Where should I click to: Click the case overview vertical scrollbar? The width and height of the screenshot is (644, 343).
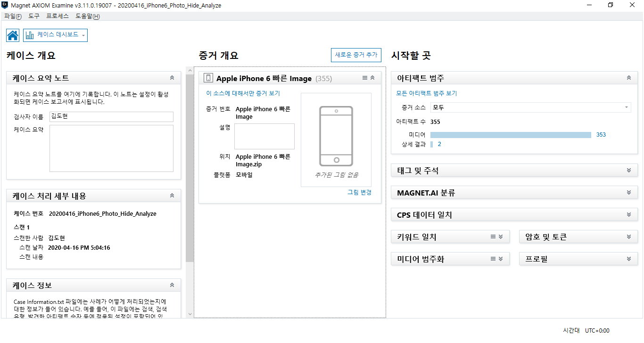tap(190, 169)
